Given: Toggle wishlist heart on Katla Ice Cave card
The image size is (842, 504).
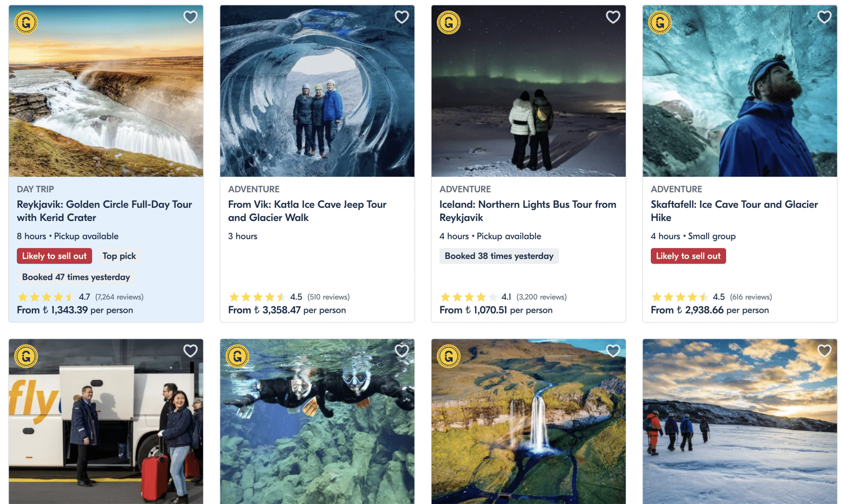Looking at the screenshot, I should click(x=402, y=17).
